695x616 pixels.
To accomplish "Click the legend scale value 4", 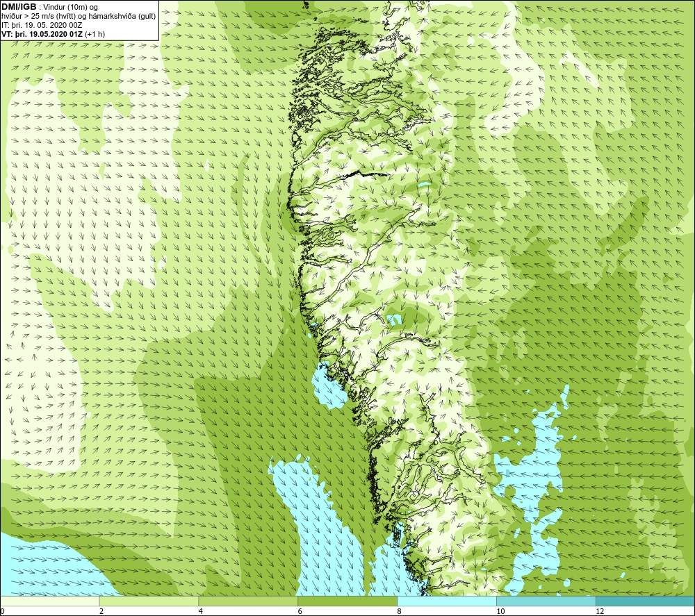I will coord(201,611).
